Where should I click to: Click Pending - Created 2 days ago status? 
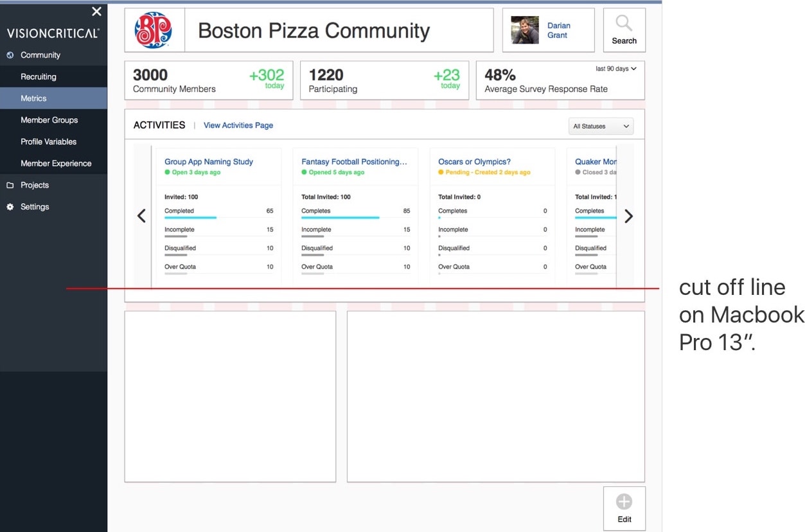pyautogui.click(x=484, y=172)
